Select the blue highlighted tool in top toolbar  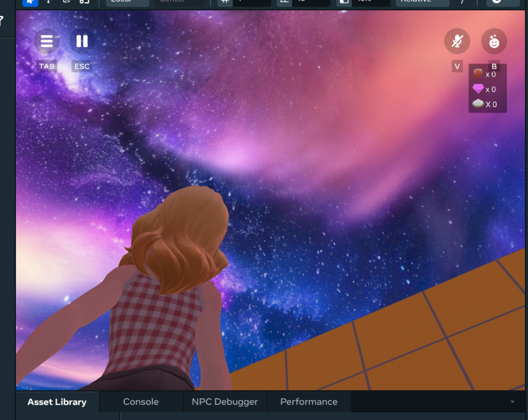point(30,2)
